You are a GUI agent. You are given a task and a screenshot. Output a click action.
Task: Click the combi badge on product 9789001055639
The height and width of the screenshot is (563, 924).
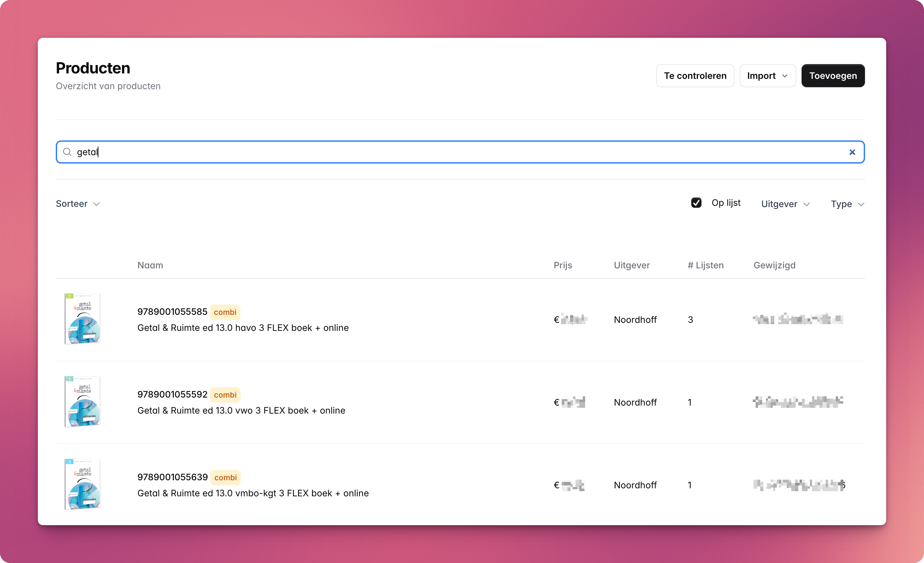pos(225,477)
